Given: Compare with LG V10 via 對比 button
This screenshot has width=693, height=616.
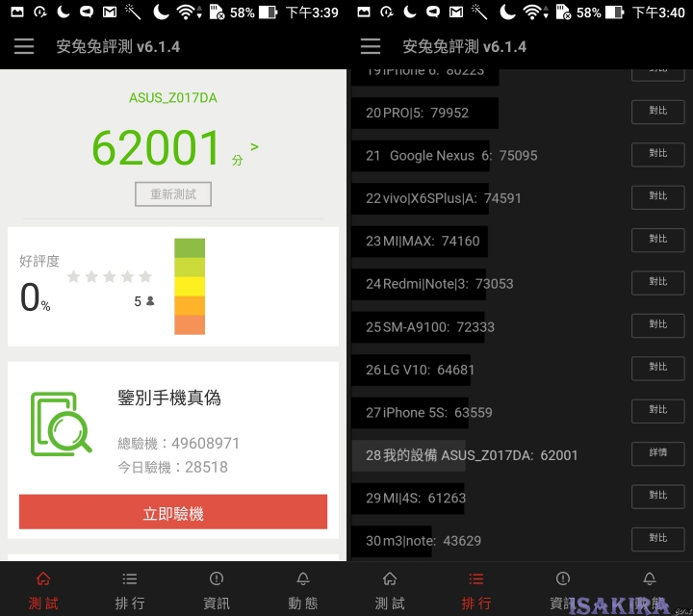Looking at the screenshot, I should coord(658,369).
